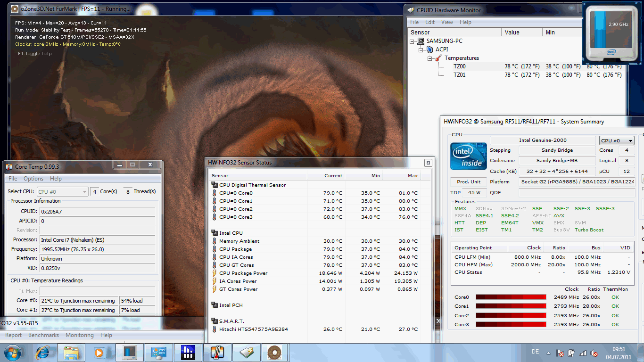Open the File menu in Core Temp
Image resolution: width=644 pixels, height=362 pixels.
click(13, 179)
